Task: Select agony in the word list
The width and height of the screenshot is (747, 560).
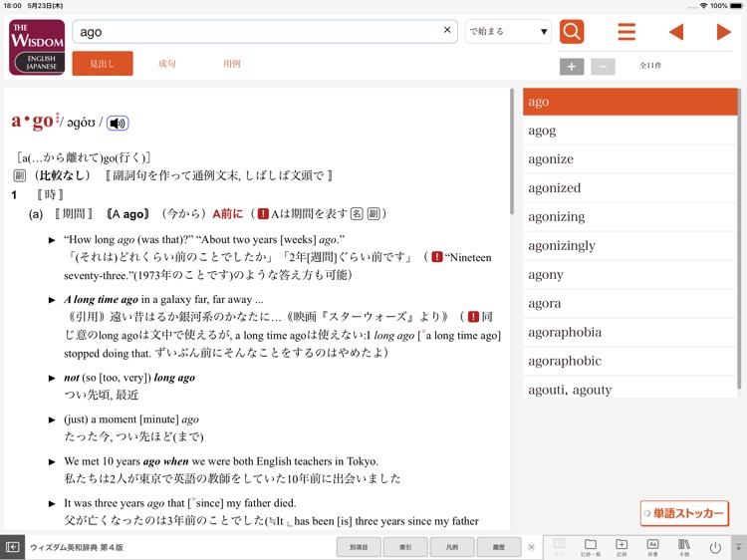Action: click(x=546, y=274)
